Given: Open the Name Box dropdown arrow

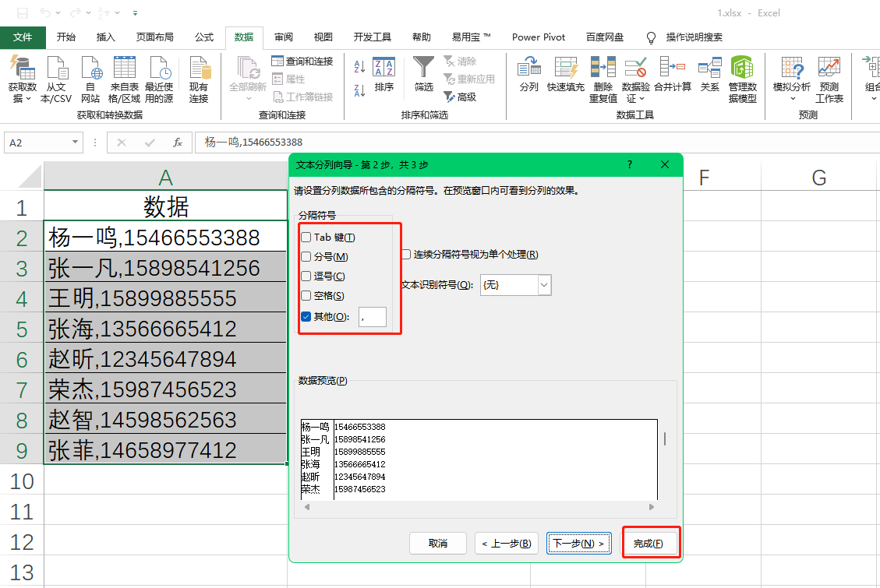Looking at the screenshot, I should [x=75, y=143].
